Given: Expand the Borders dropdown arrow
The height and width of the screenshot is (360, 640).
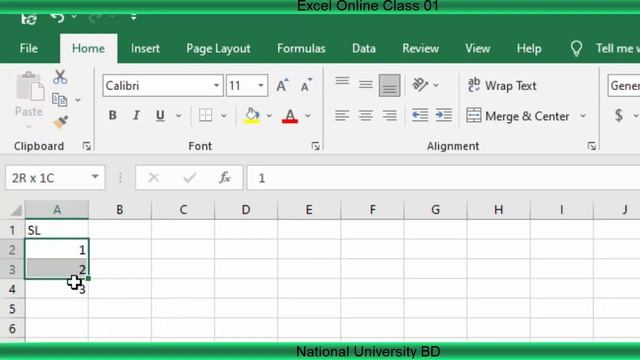Looking at the screenshot, I should coord(224,116).
